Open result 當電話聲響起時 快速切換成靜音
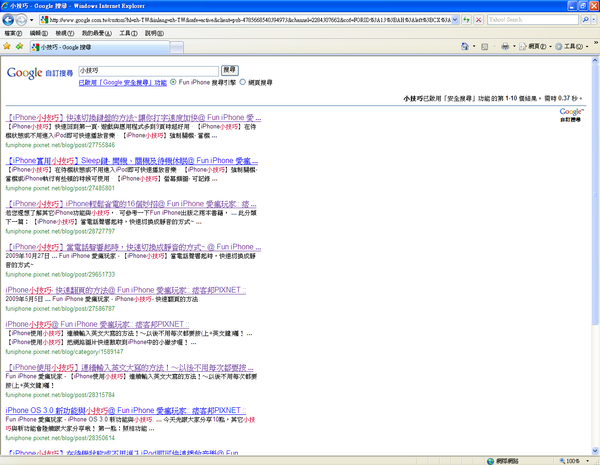 133,247
